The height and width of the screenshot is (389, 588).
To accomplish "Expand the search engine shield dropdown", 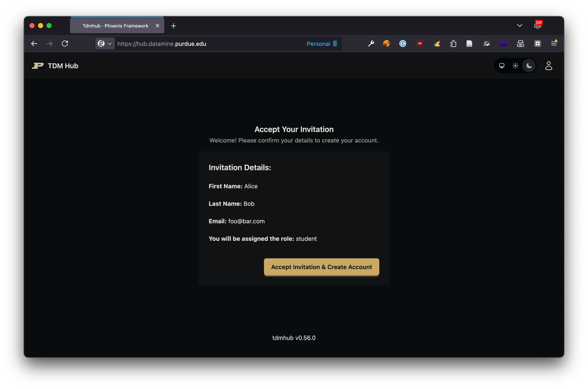I will 105,44.
